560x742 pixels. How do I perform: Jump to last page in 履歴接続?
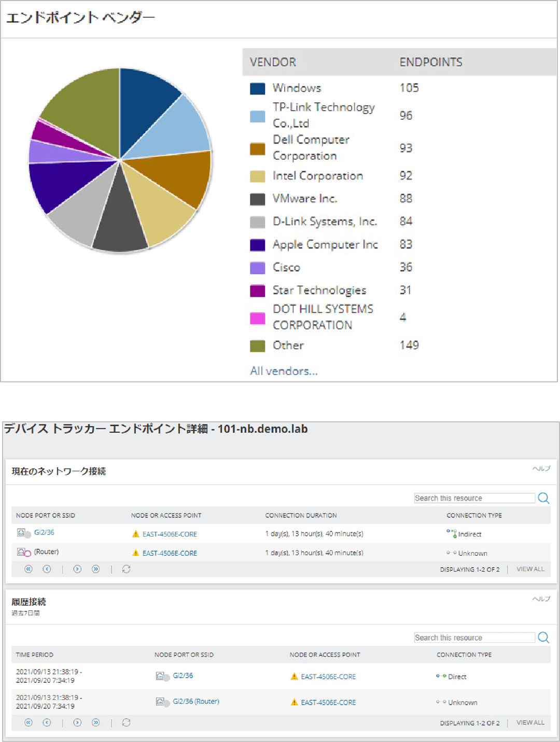click(x=95, y=723)
